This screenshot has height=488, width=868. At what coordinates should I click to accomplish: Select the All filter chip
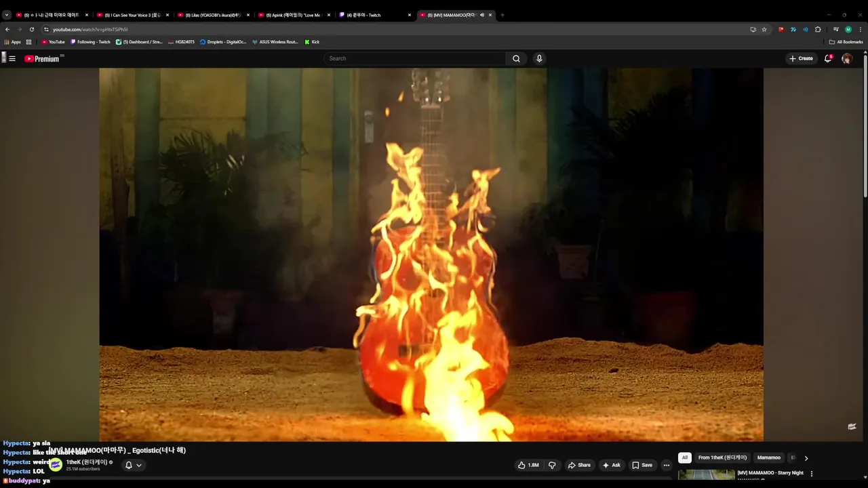tap(685, 457)
